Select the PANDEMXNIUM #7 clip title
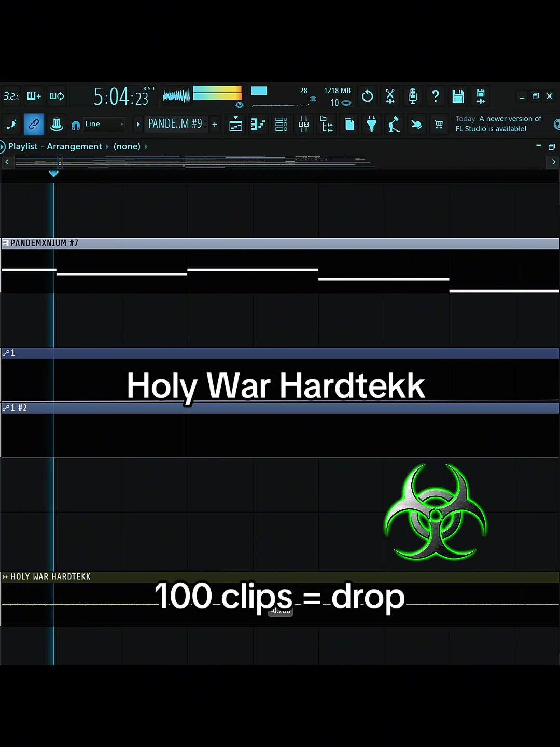Screen dimensions: 560x747 coord(45,243)
